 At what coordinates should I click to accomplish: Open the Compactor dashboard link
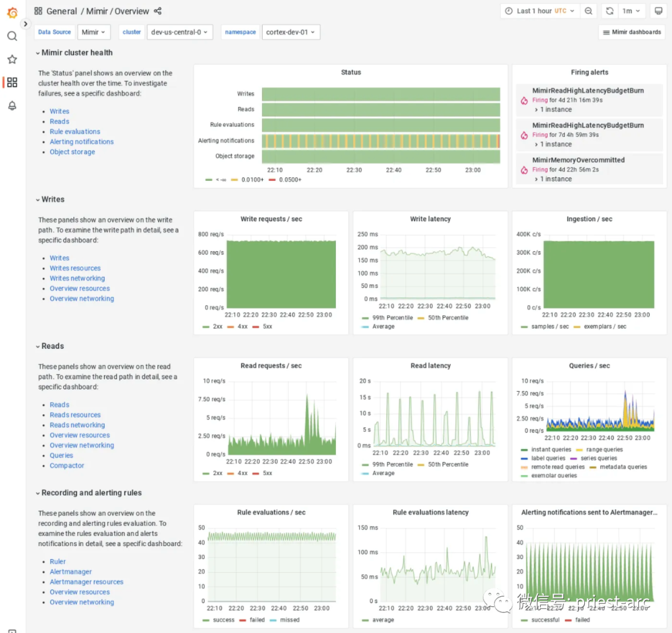tap(67, 466)
